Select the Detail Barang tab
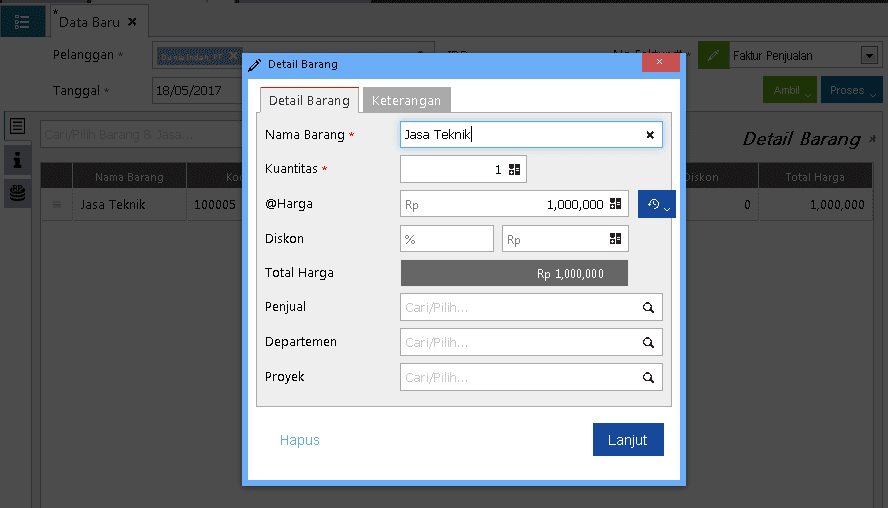Viewport: 888px width, 508px height. tap(309, 100)
